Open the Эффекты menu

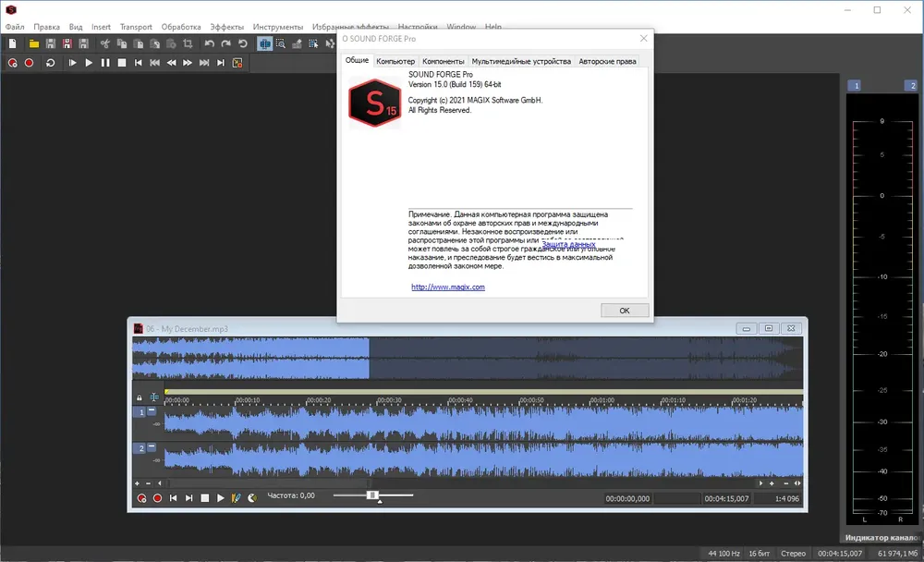coord(226,27)
